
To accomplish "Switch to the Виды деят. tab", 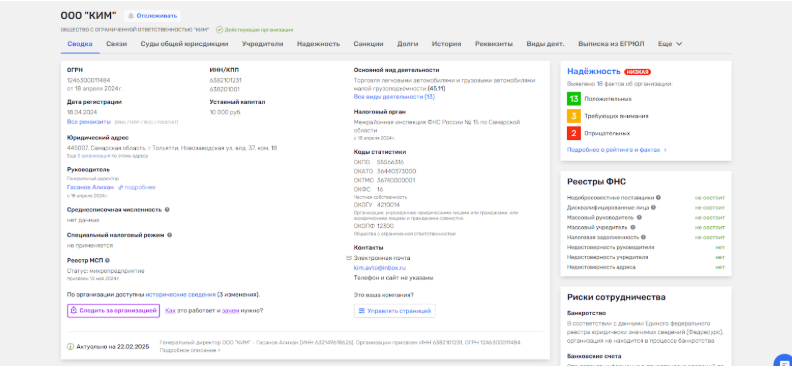I will click(x=546, y=44).
